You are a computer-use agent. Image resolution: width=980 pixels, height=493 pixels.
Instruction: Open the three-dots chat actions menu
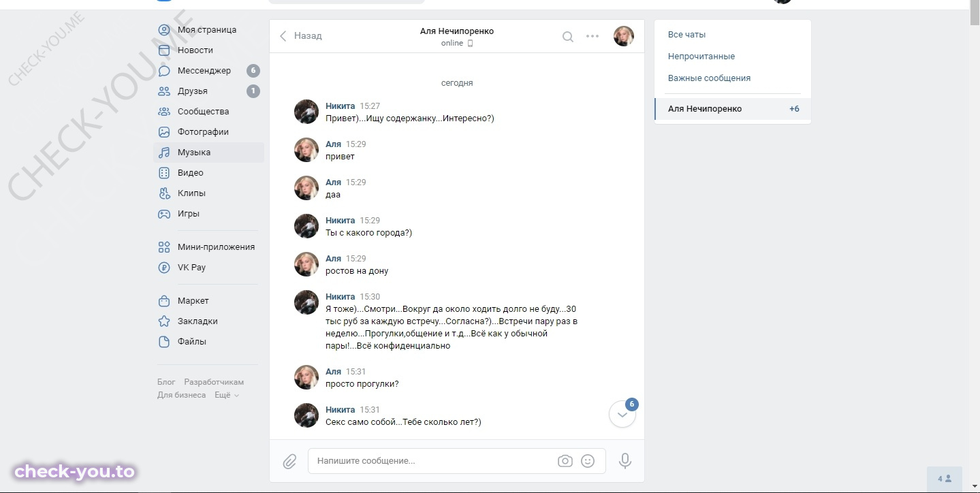[592, 37]
